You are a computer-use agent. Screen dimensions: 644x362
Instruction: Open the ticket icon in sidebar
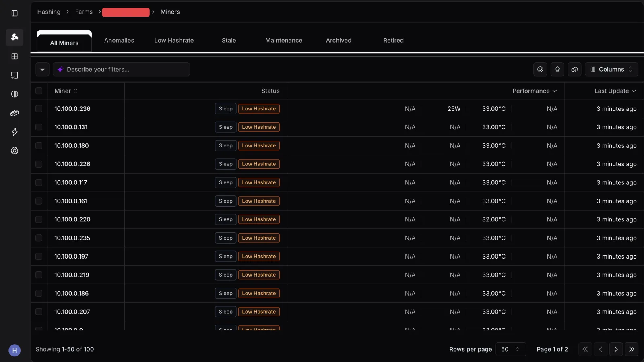[14, 113]
